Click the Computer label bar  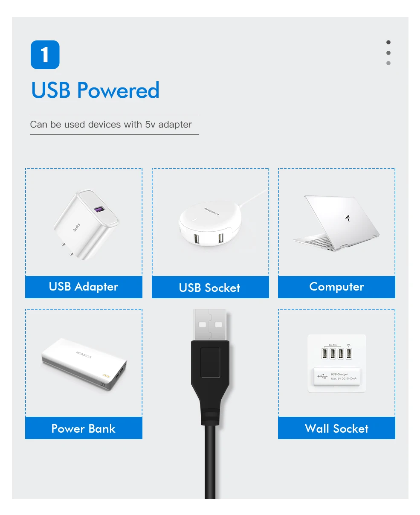pos(336,287)
